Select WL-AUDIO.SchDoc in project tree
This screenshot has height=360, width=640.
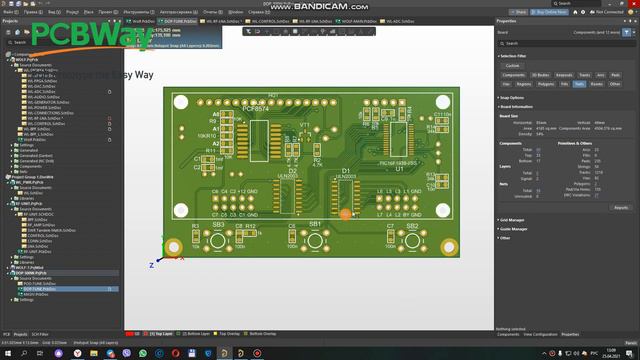point(43,97)
